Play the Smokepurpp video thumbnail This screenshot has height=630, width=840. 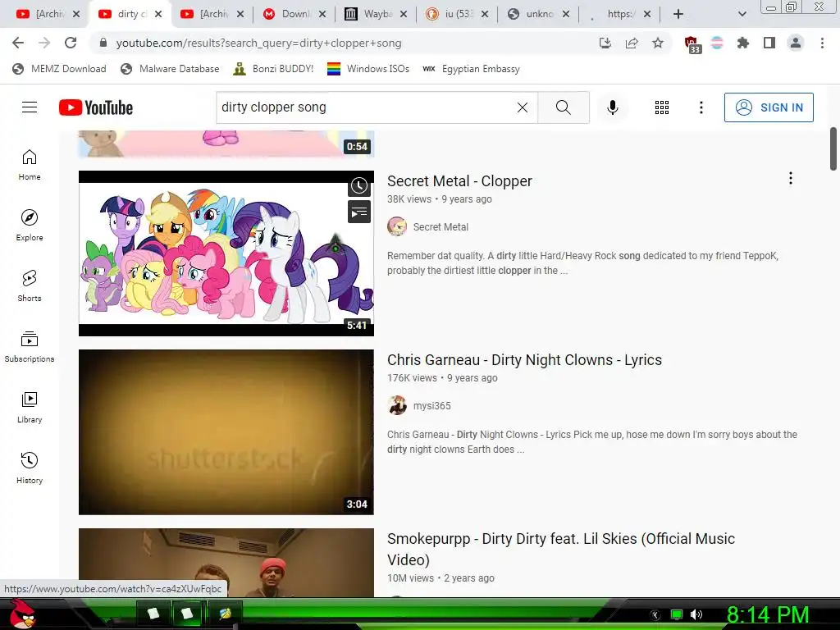(x=226, y=563)
